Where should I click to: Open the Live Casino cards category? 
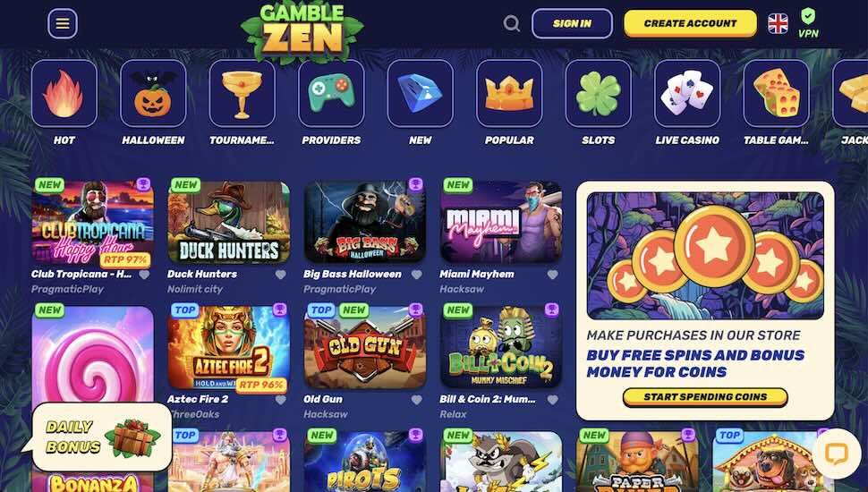tap(687, 94)
